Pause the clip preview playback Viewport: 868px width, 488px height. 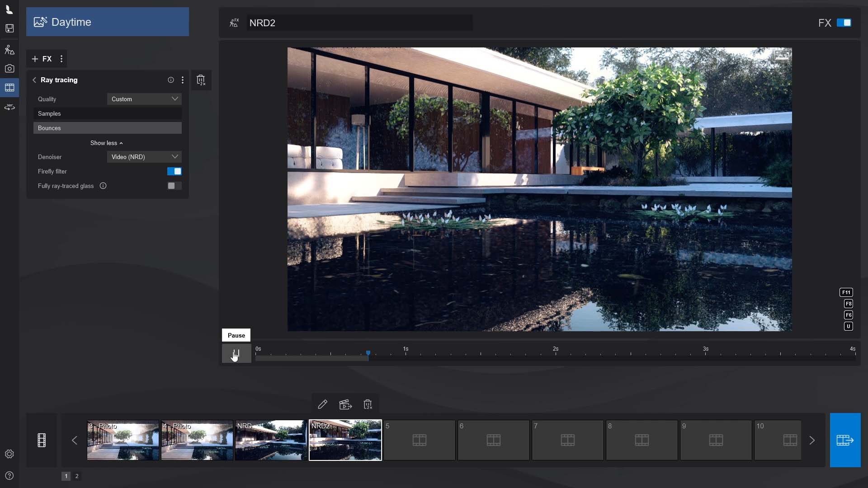[236, 353]
